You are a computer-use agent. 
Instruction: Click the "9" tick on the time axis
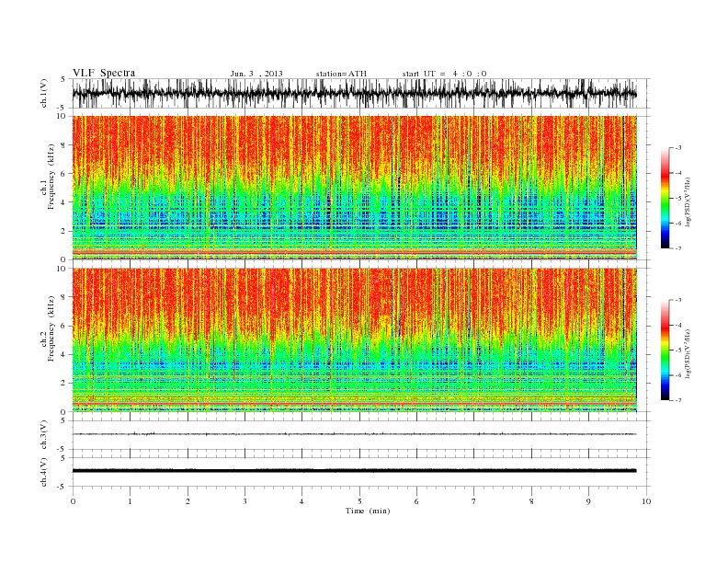click(x=588, y=501)
